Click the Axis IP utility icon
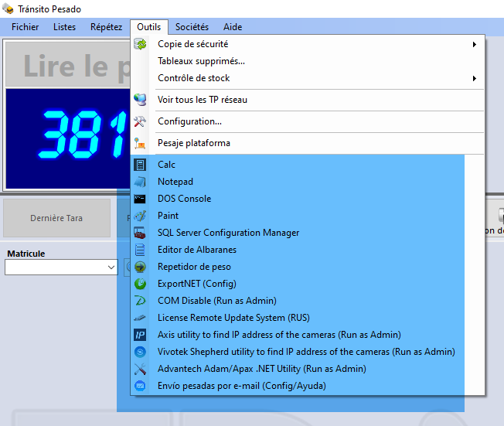Screen dimensions: 504x426 coord(140,335)
